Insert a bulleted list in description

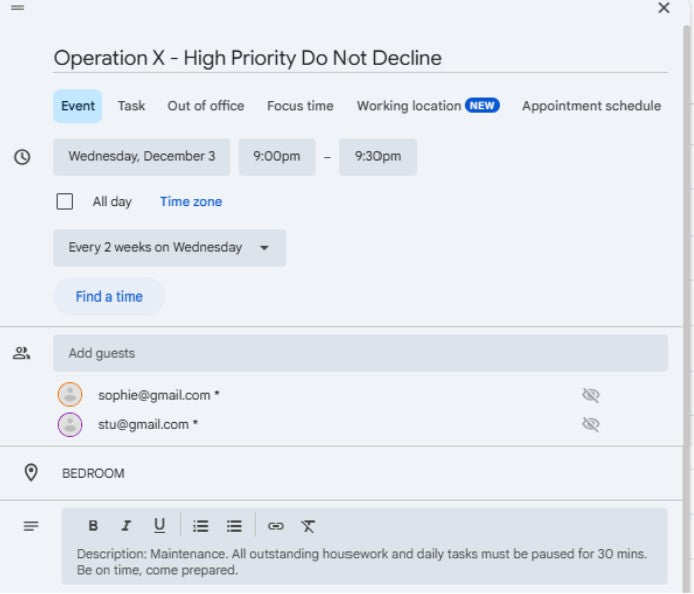click(234, 526)
